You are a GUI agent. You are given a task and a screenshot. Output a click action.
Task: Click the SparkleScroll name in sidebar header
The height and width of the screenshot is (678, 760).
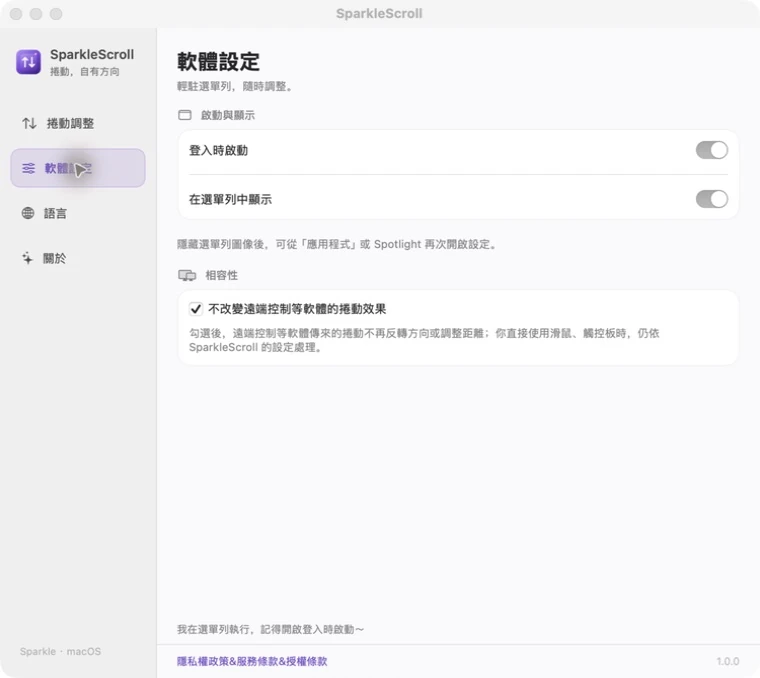92,54
